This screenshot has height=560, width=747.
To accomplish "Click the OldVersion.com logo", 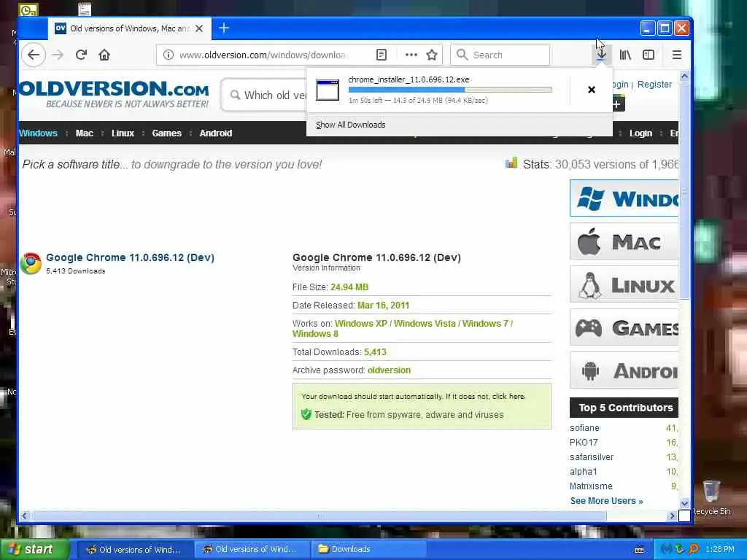I will pos(115,94).
